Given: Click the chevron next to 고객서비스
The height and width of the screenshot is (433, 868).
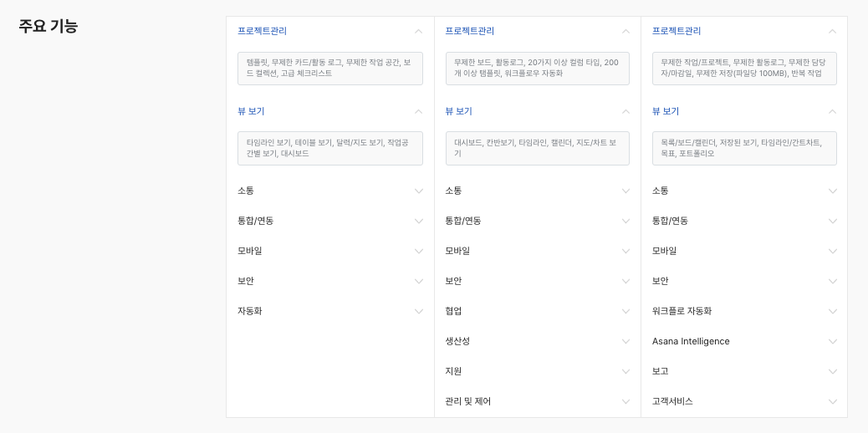Looking at the screenshot, I should coord(832,401).
